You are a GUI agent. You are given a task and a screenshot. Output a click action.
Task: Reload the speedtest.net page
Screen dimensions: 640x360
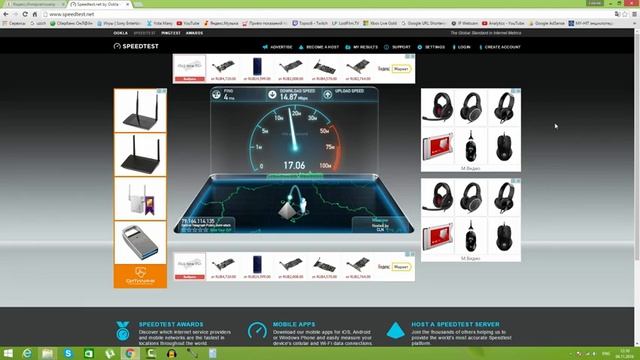25,14
